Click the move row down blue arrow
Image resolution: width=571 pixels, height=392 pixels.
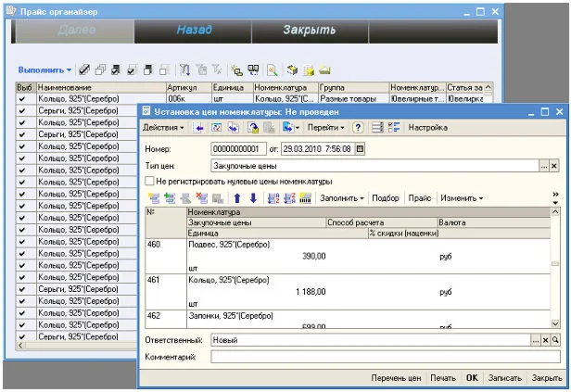[x=252, y=198]
